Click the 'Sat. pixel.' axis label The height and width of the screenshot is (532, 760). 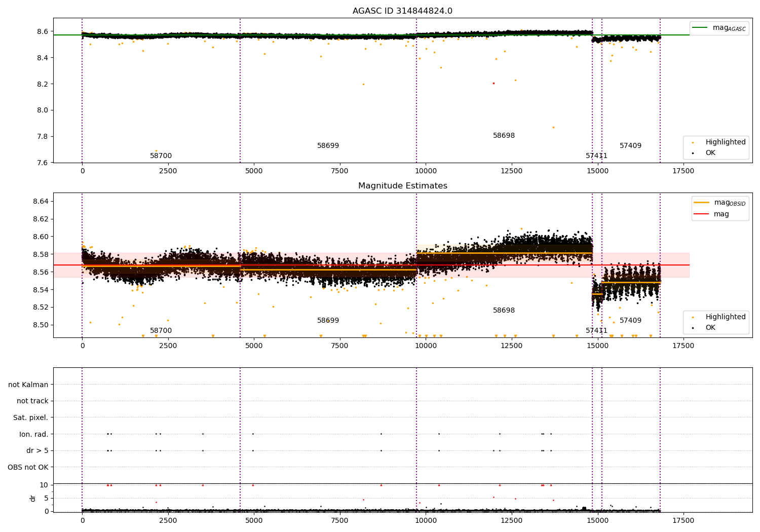coord(31,417)
